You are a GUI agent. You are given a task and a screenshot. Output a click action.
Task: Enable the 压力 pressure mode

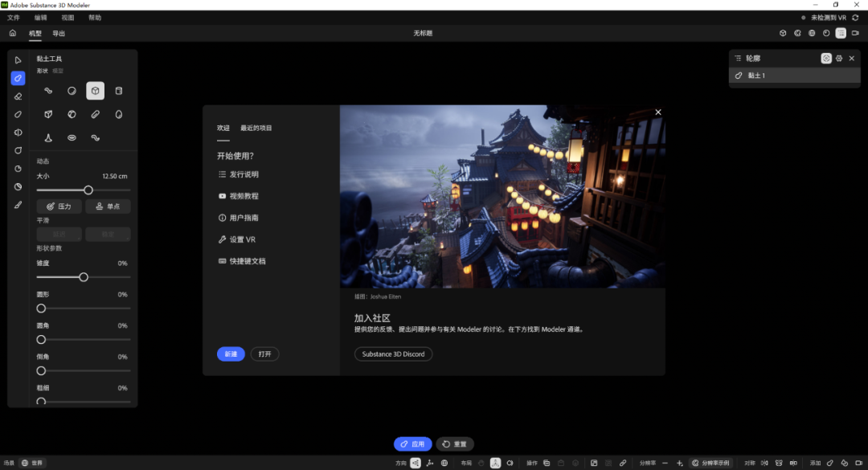(x=59, y=206)
